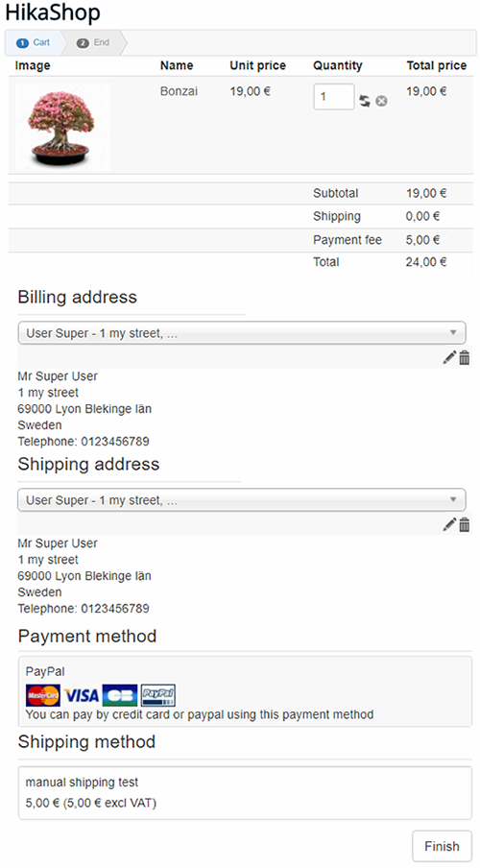Click the VISA logo icon
Viewport: 480px width, 868px height.
tap(82, 695)
